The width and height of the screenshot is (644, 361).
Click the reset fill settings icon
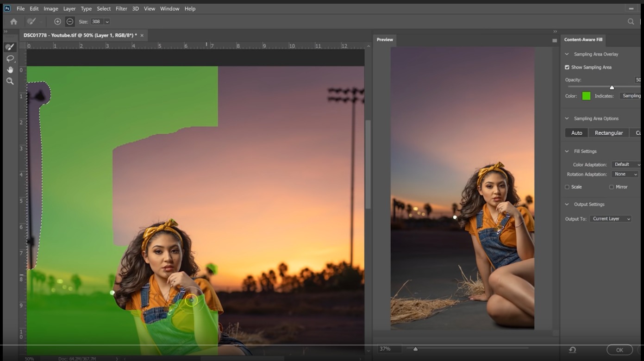point(573,350)
